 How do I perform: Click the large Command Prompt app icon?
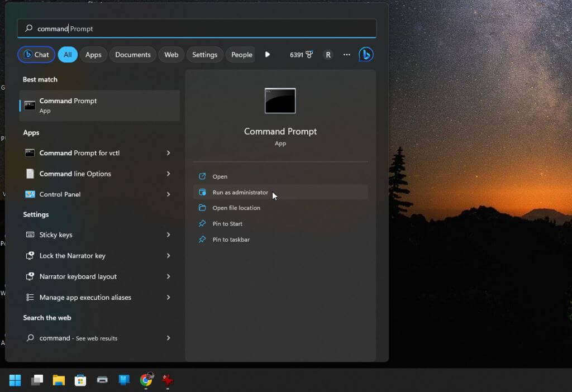pyautogui.click(x=280, y=101)
